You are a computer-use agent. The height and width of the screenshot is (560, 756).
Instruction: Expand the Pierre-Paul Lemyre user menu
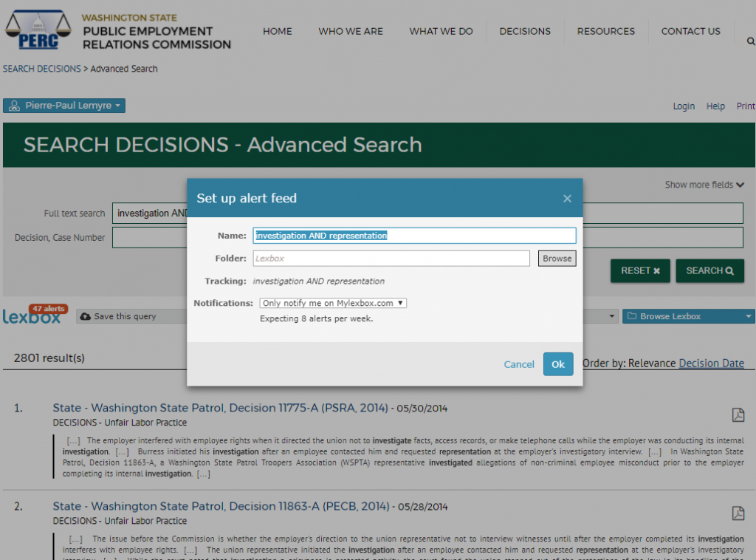64,106
